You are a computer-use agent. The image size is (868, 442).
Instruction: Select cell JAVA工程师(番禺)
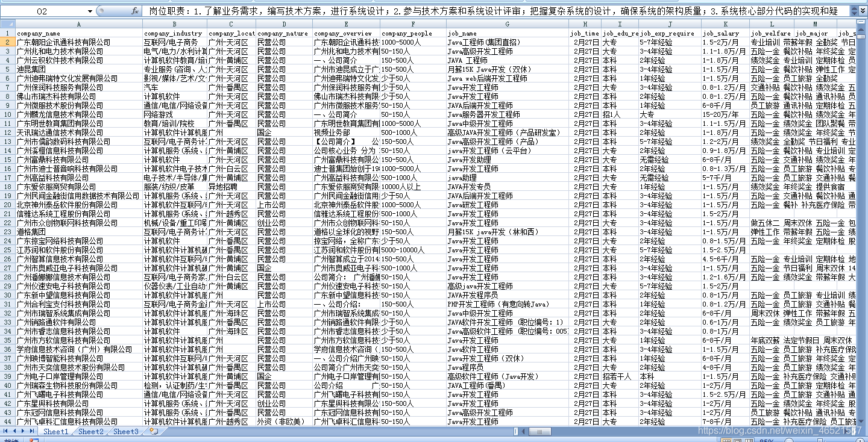point(508,385)
